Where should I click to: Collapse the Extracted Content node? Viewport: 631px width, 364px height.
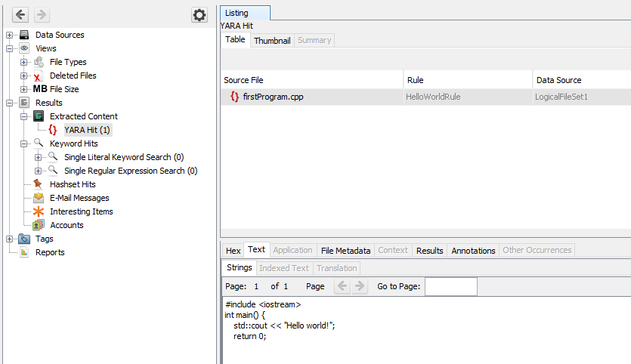(24, 116)
